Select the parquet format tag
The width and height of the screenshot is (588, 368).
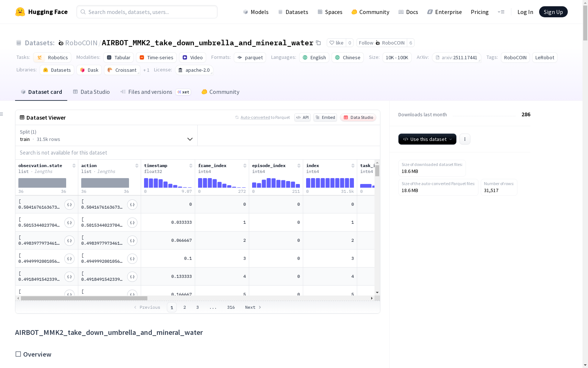pos(250,57)
